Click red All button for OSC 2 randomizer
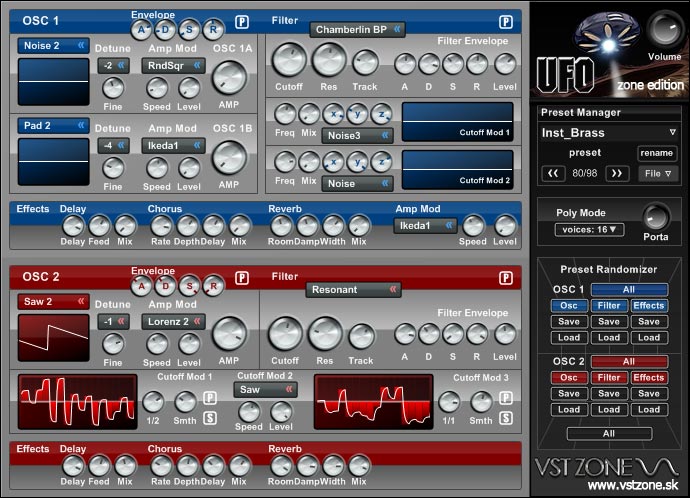This screenshot has width=690, height=498. [629, 362]
